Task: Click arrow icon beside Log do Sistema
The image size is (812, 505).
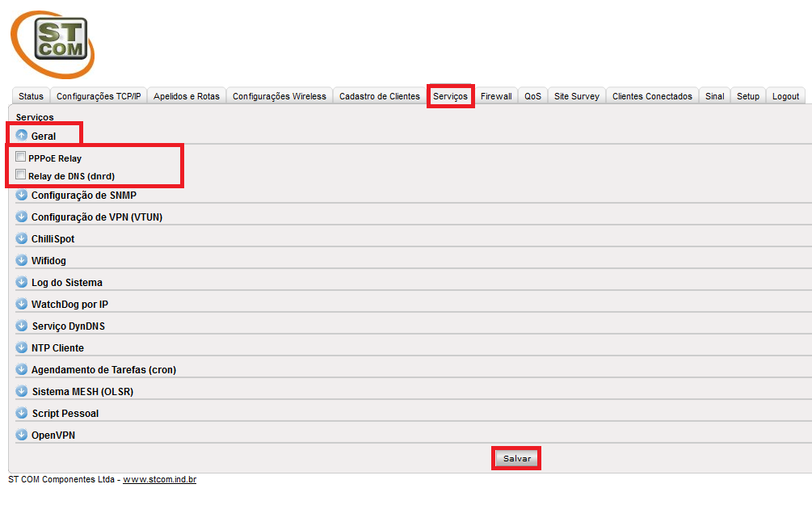Action: point(22,283)
